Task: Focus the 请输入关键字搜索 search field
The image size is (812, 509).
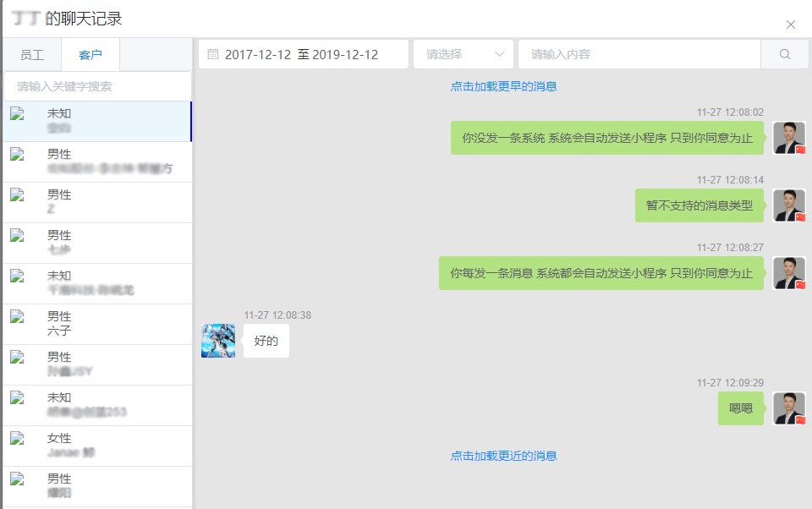Action: pos(97,86)
